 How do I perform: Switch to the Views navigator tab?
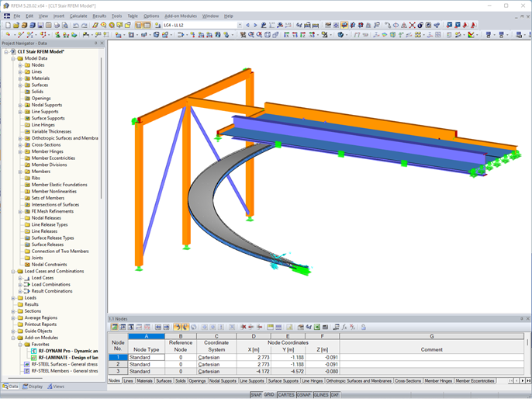click(56, 387)
